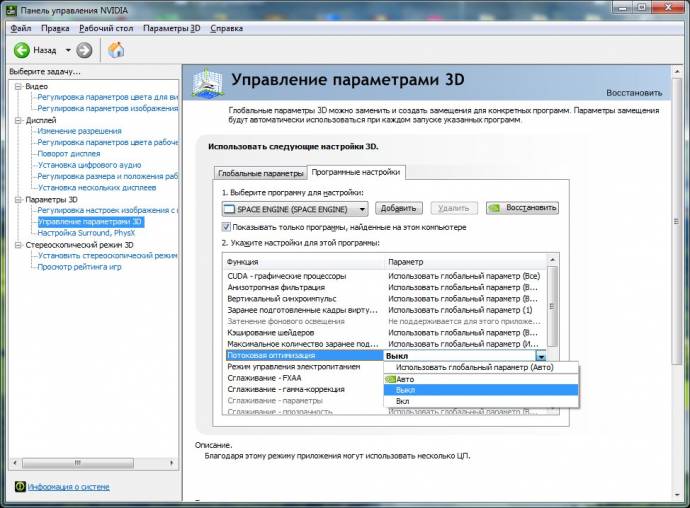690x508 pixels.
Task: Click the grey Forward arrow icon
Action: (84, 50)
